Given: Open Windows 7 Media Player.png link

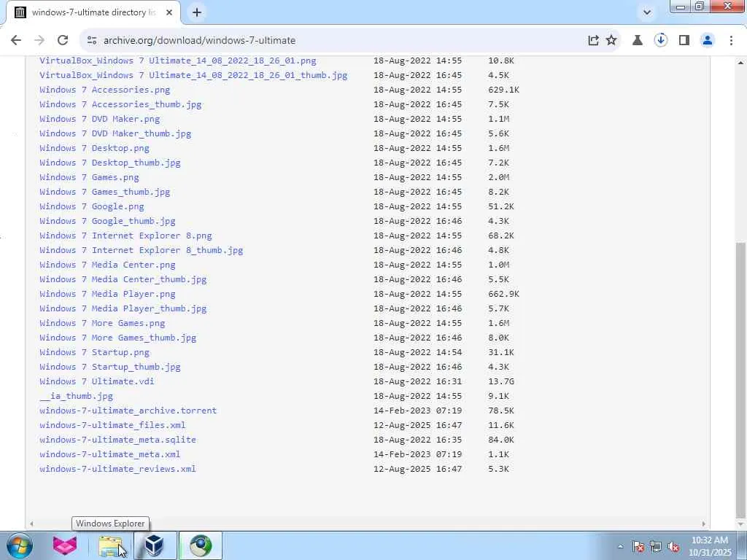Looking at the screenshot, I should [107, 294].
